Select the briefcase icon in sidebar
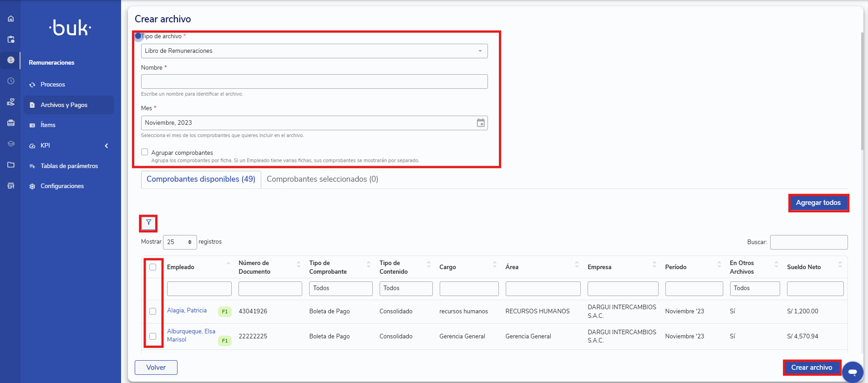Screen dimensions: 868x383 (11, 123)
